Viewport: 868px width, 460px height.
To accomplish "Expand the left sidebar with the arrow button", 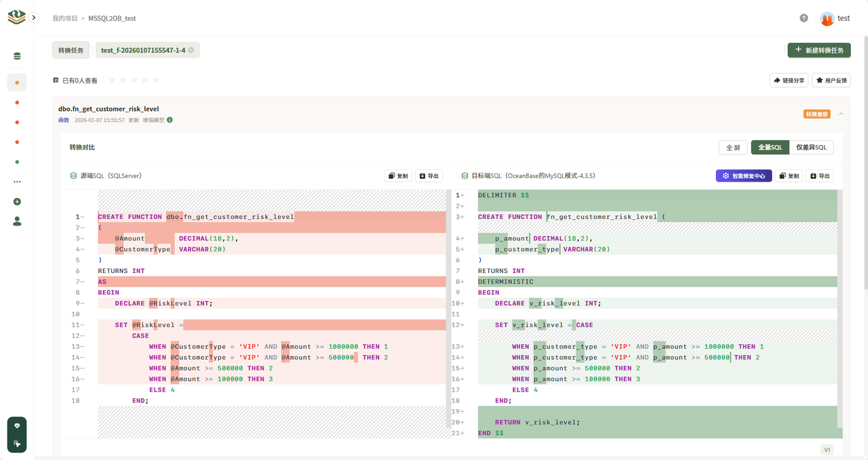I will click(34, 18).
